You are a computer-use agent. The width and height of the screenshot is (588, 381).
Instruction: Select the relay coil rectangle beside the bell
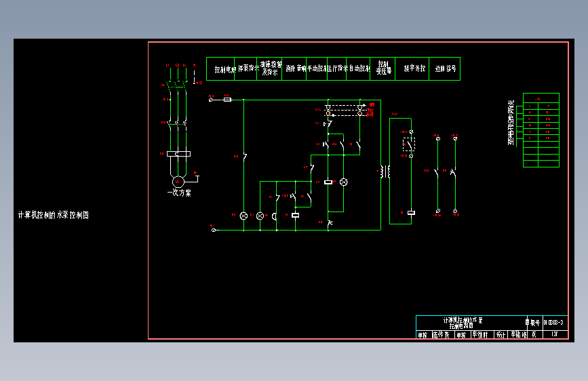[296, 216]
